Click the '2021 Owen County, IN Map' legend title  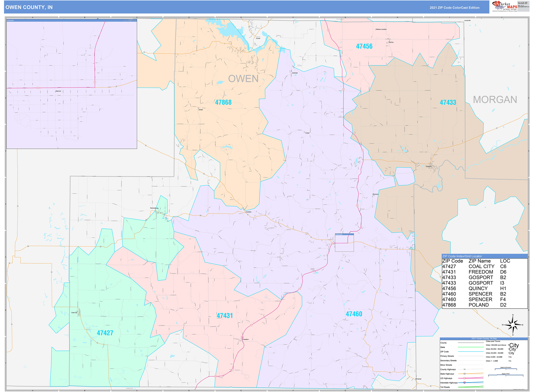tap(484, 339)
